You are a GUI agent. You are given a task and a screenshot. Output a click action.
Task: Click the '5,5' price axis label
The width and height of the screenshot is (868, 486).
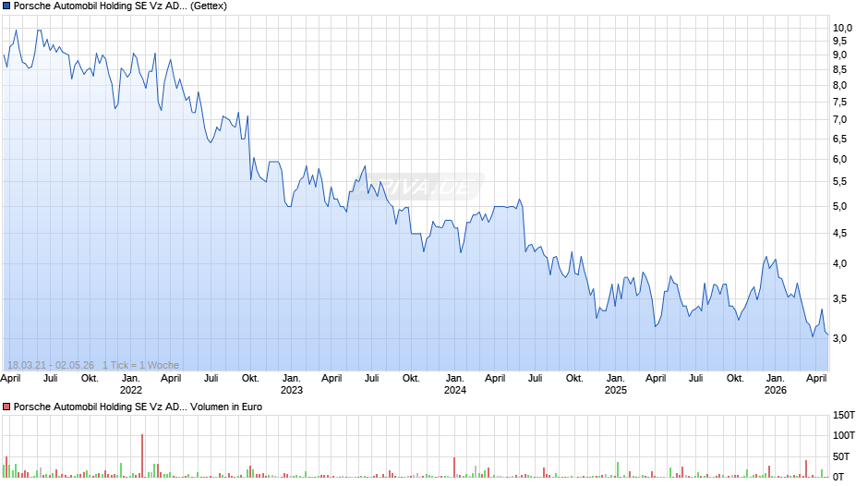click(839, 182)
